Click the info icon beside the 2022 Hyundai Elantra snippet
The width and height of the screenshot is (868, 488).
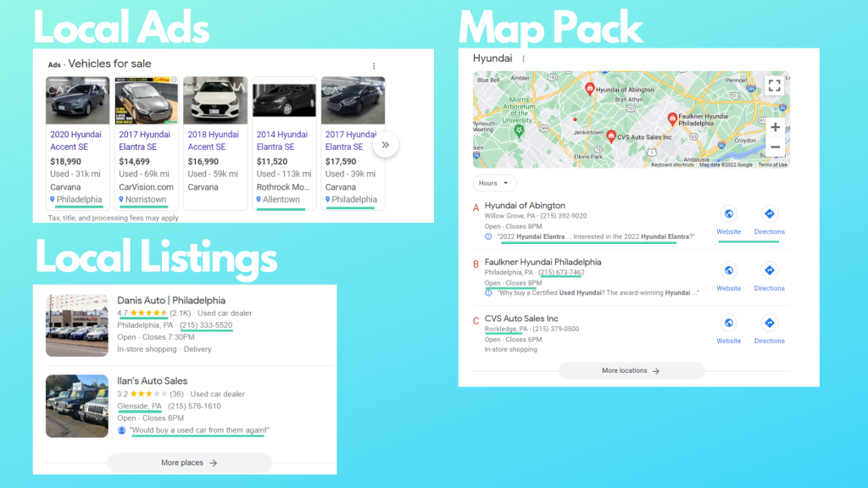pyautogui.click(x=488, y=237)
